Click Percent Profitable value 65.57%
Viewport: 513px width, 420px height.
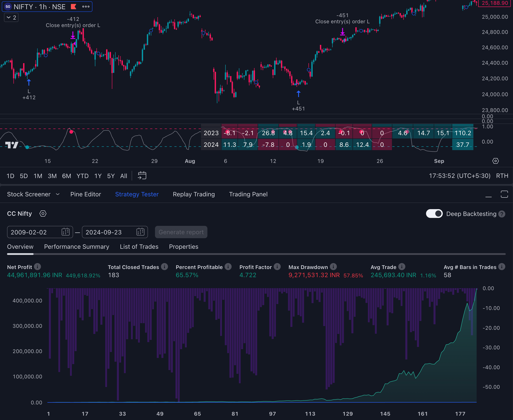click(187, 275)
